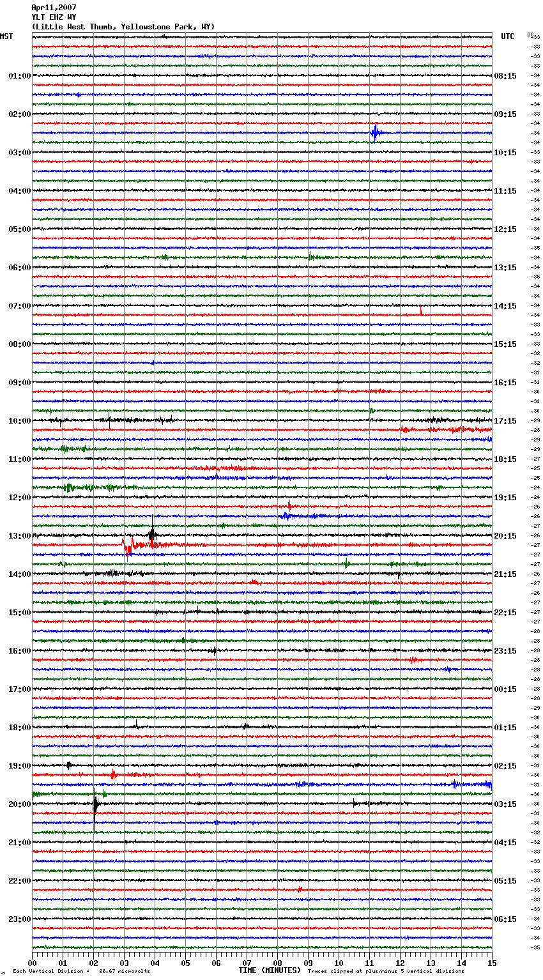This screenshot has height=980, width=543.
Task: Click the 09:15 UTC time label
Action: click(x=505, y=114)
